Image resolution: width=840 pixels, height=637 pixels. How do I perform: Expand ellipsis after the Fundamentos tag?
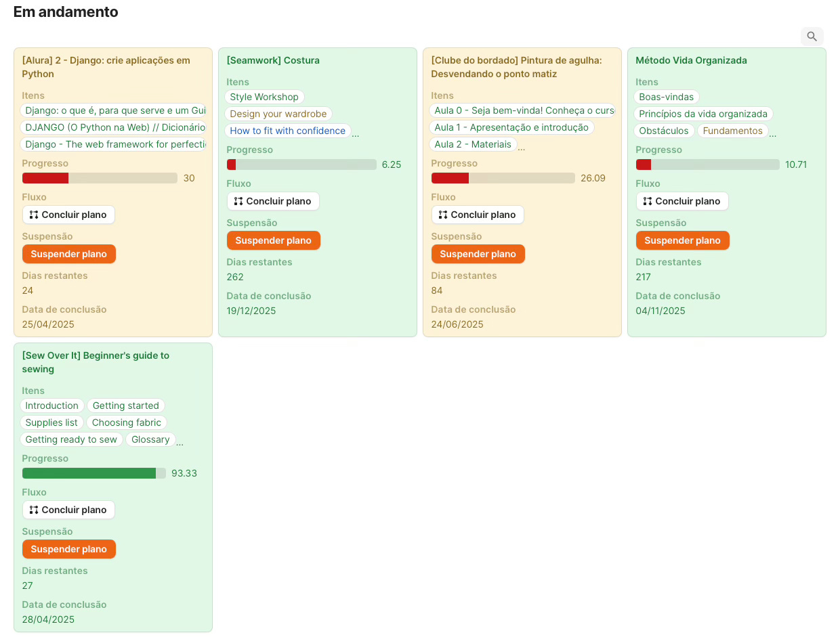[x=773, y=134]
